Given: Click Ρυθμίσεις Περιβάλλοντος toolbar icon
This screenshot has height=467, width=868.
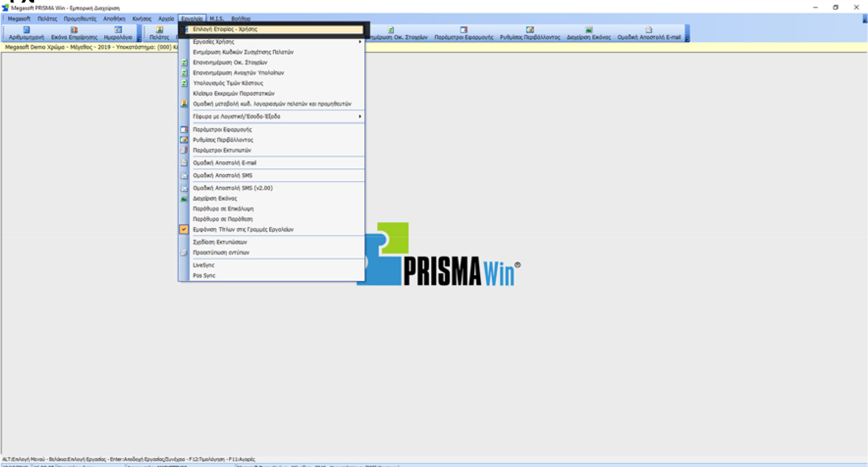Looking at the screenshot, I should (x=530, y=33).
